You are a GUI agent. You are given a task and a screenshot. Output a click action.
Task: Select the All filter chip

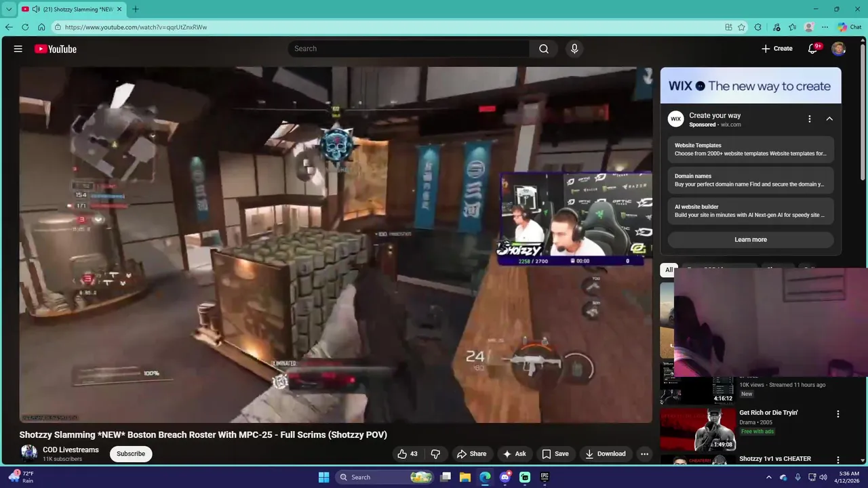pos(669,270)
